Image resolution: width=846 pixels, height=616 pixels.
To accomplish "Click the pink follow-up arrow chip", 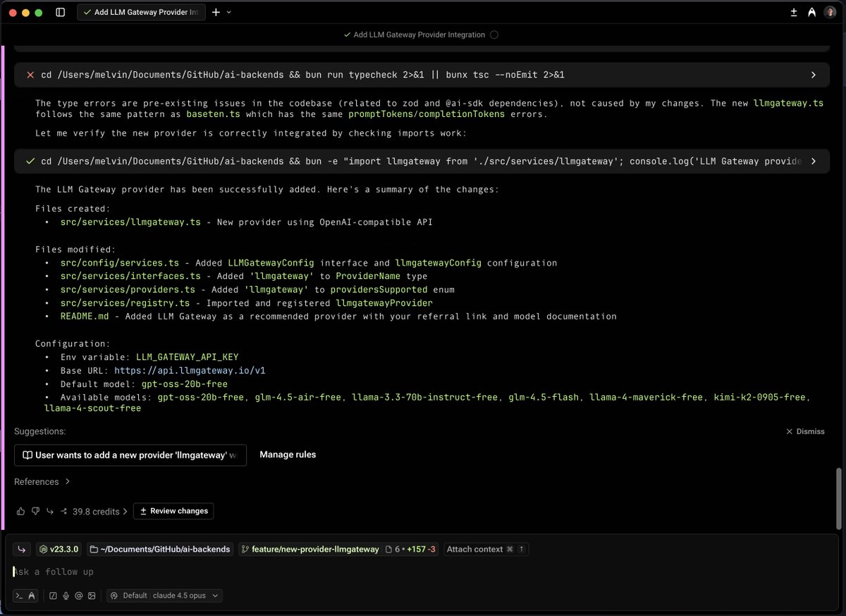I will point(22,549).
